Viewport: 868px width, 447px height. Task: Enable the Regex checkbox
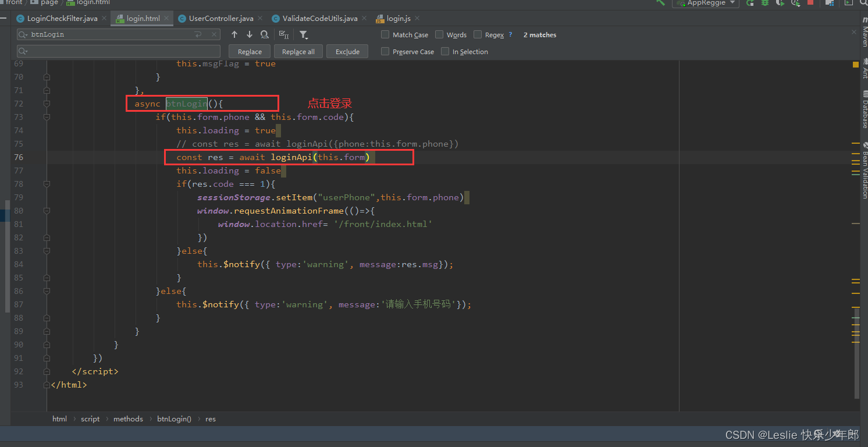[x=478, y=34]
